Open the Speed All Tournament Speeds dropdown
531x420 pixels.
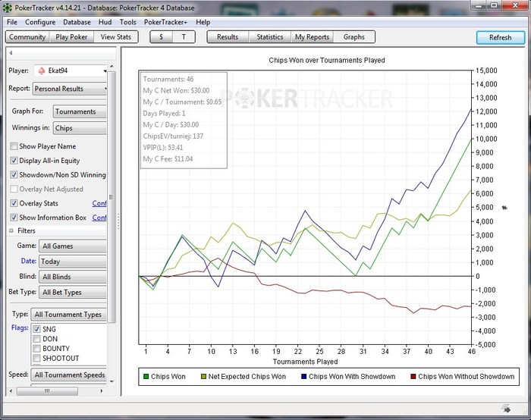(x=69, y=375)
